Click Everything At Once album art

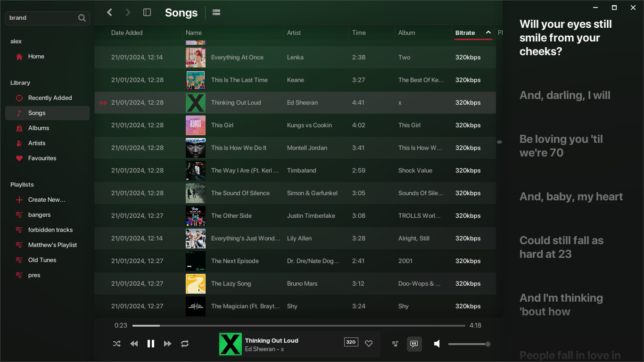195,57
